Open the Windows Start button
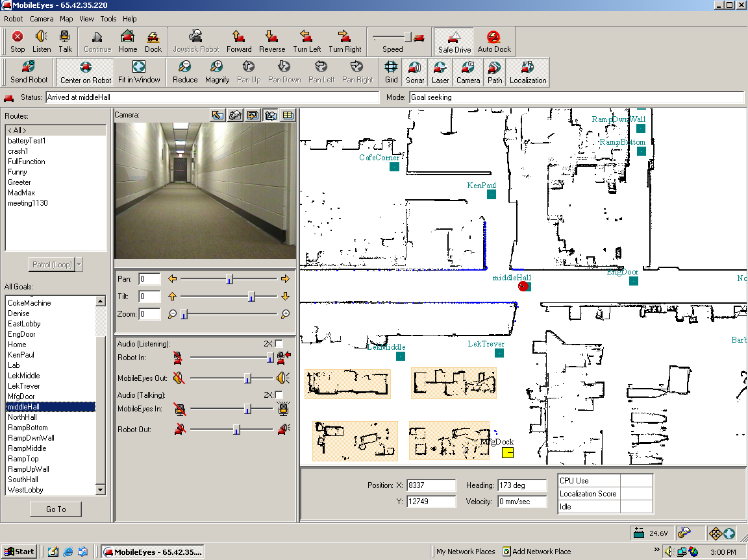The width and height of the screenshot is (748, 560). (19, 552)
